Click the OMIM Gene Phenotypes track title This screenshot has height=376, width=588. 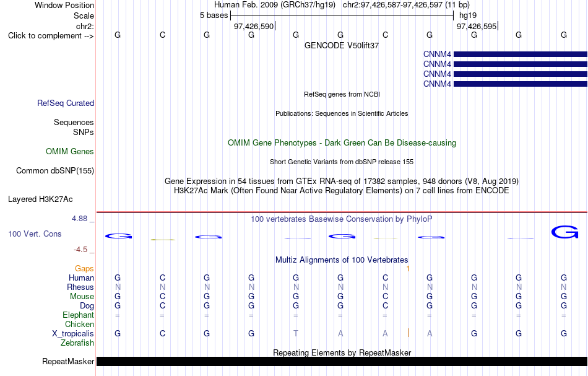pos(342,143)
